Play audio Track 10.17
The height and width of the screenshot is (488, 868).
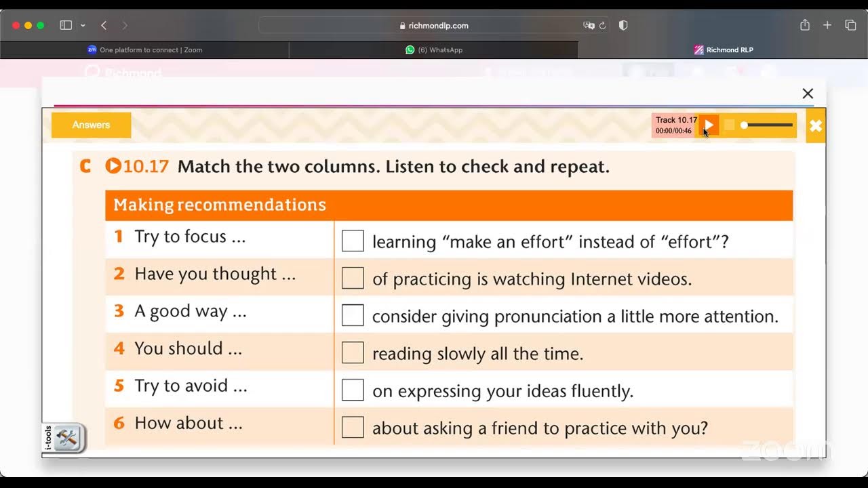[709, 125]
